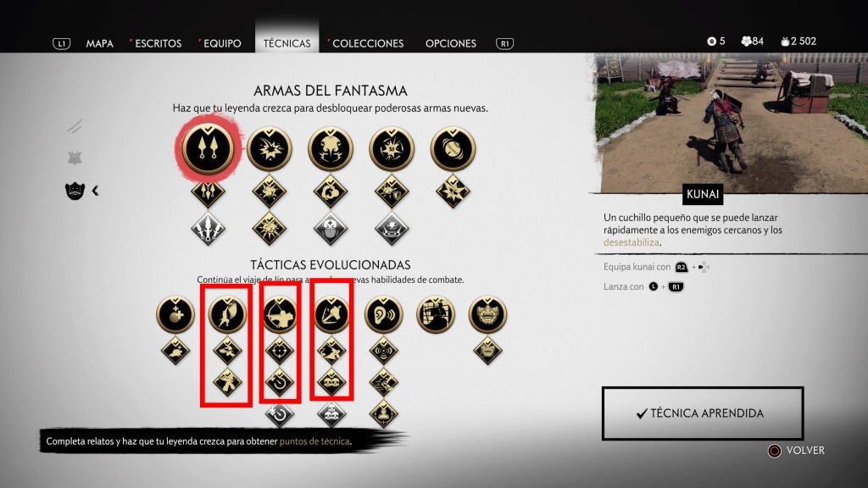Open the COLECCIONES tab
Image resolution: width=868 pixels, height=488 pixels.
[368, 43]
